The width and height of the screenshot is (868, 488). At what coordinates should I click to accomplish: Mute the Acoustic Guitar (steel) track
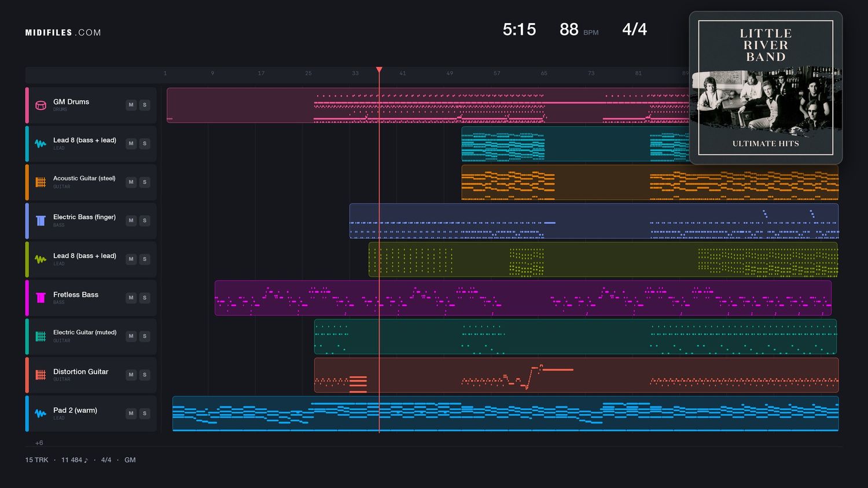(131, 182)
